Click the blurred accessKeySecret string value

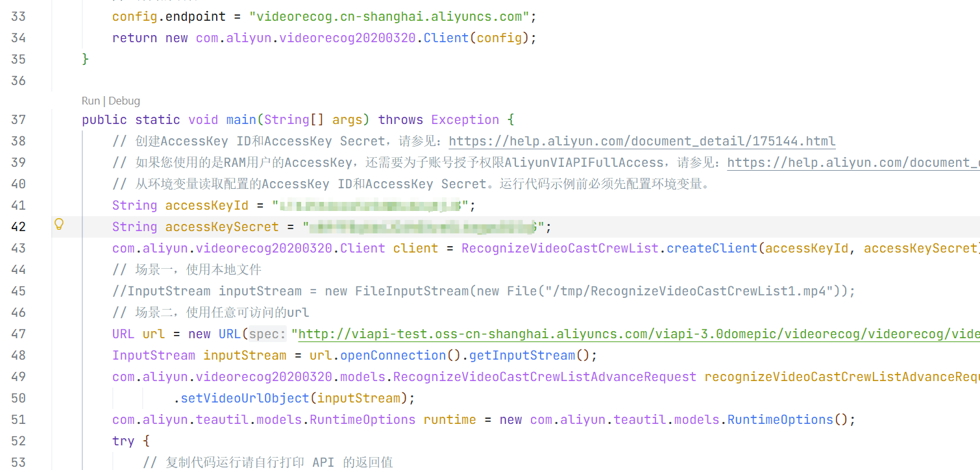pyautogui.click(x=423, y=227)
